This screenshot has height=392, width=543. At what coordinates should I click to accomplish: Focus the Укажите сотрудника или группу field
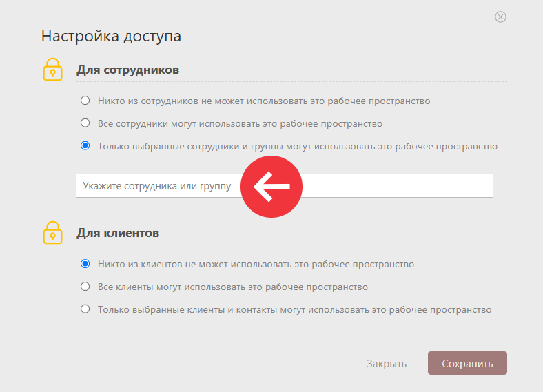[285, 186]
